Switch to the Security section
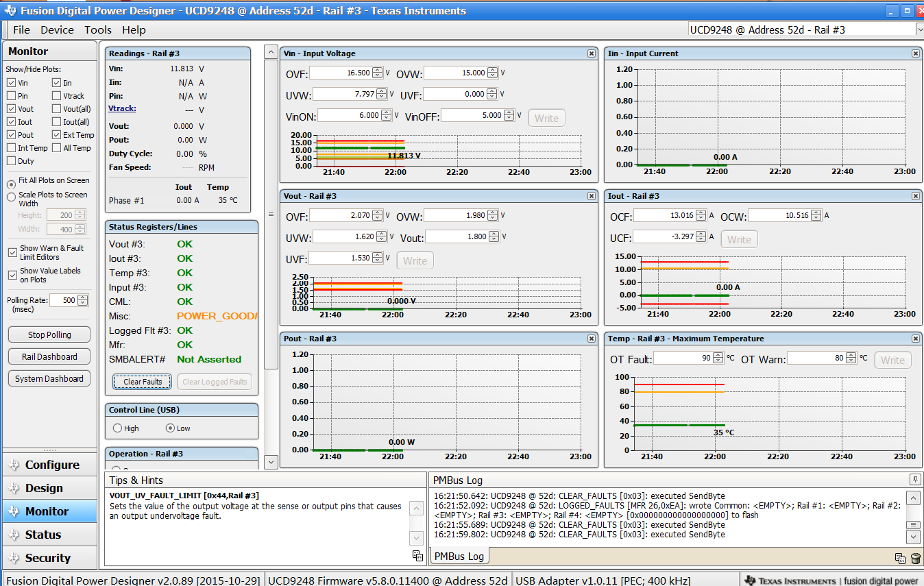This screenshot has height=586, width=924. click(x=49, y=558)
